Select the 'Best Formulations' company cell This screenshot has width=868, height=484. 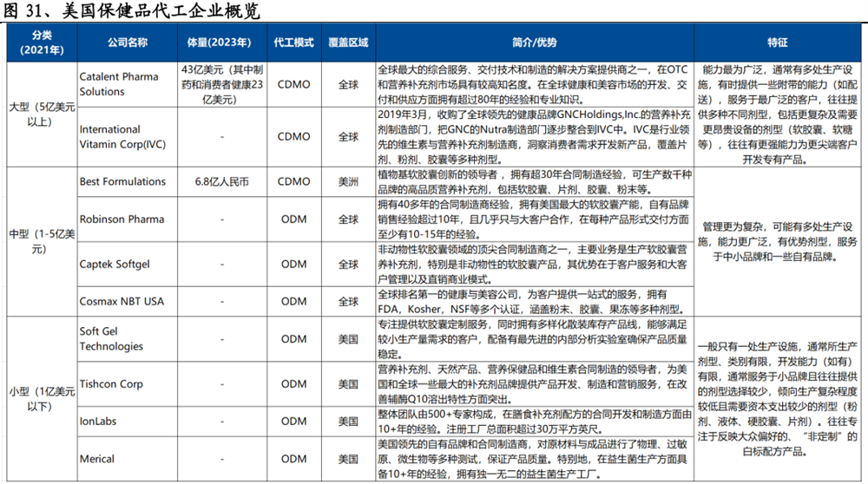point(128,181)
